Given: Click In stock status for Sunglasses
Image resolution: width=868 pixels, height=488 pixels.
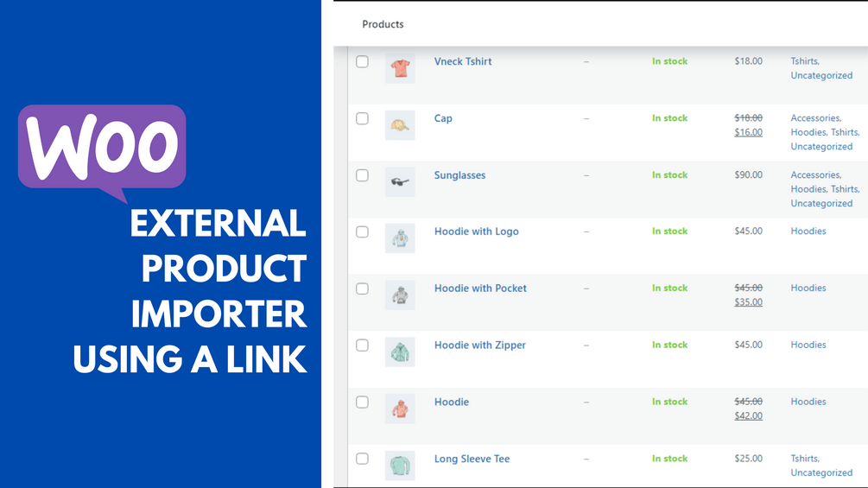Looking at the screenshot, I should (x=670, y=174).
